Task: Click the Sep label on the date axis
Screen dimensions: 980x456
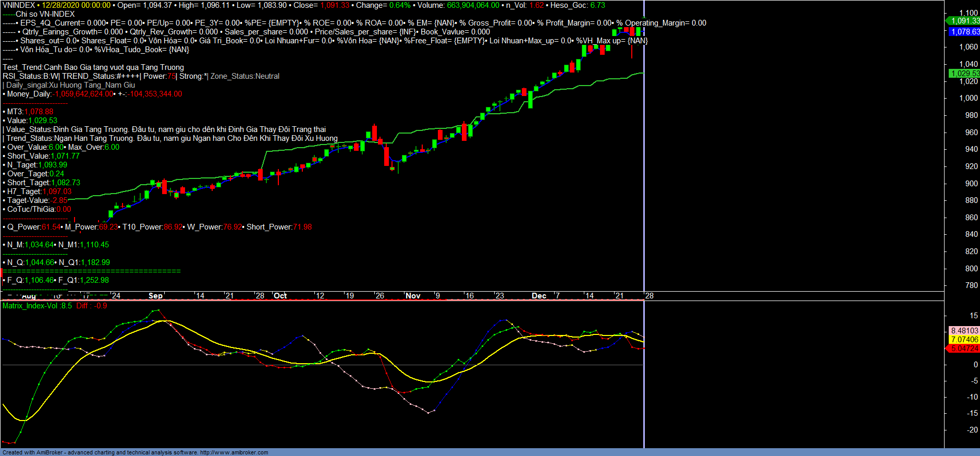Action: 155,296
